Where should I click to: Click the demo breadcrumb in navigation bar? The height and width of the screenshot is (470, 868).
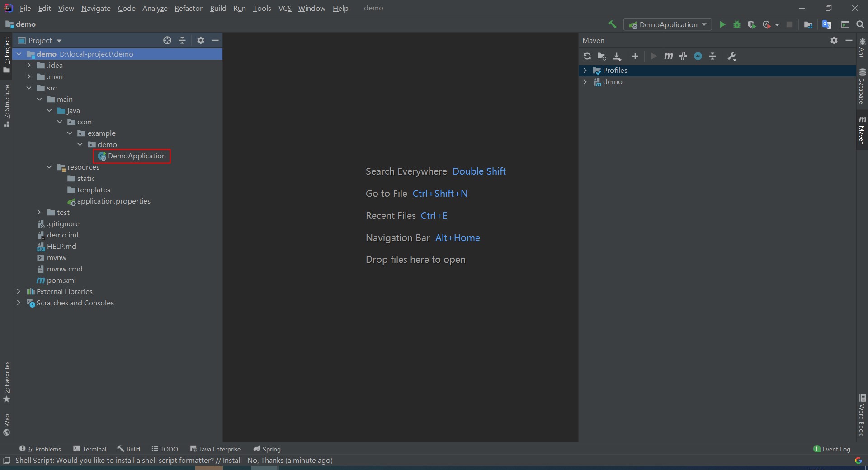coord(21,24)
